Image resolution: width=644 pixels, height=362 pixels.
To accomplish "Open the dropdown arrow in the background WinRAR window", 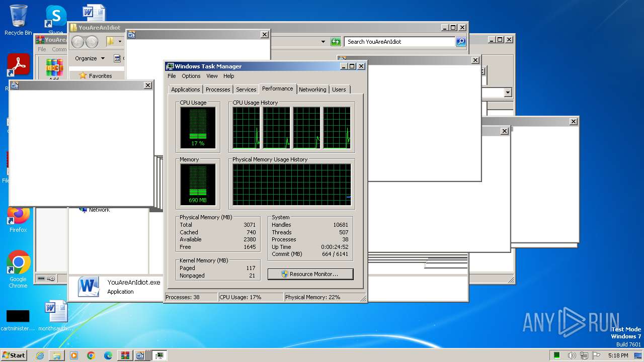I will coord(508,93).
